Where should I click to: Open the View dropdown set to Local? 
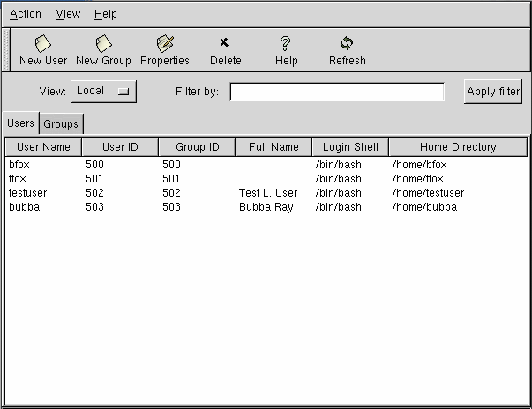click(103, 91)
